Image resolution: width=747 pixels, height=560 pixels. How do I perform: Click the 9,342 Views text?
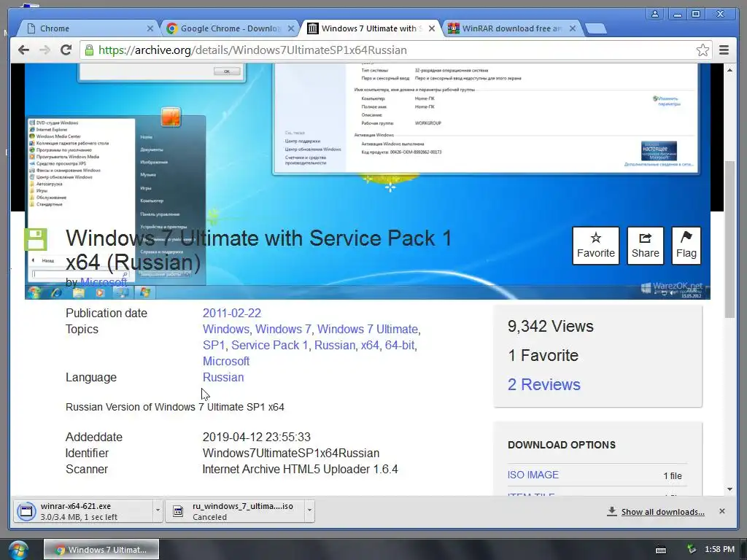pos(550,326)
